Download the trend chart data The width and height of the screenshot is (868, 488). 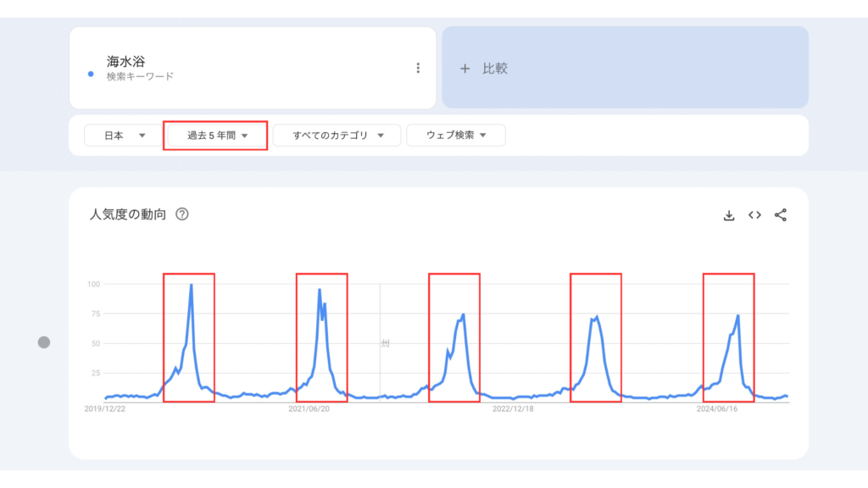point(728,215)
